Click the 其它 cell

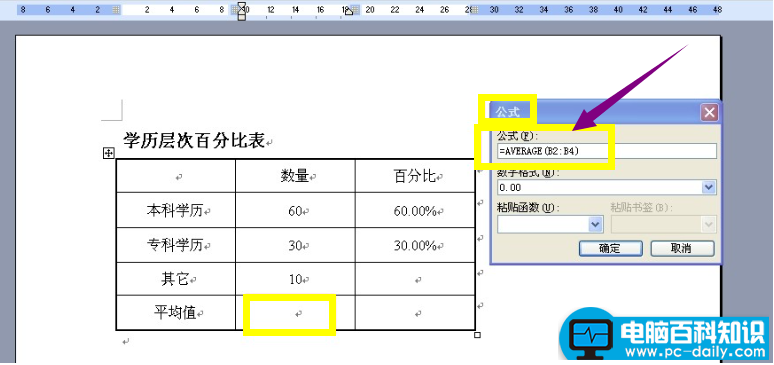(176, 279)
